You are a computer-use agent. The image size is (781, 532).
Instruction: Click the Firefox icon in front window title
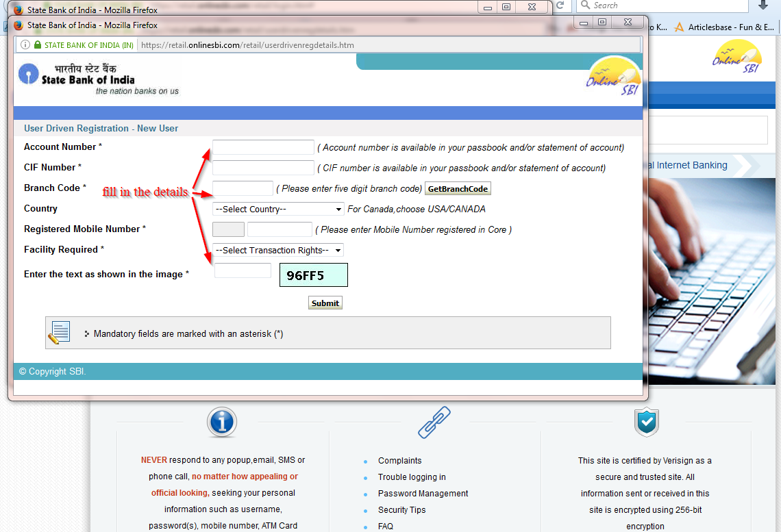pyautogui.click(x=18, y=25)
